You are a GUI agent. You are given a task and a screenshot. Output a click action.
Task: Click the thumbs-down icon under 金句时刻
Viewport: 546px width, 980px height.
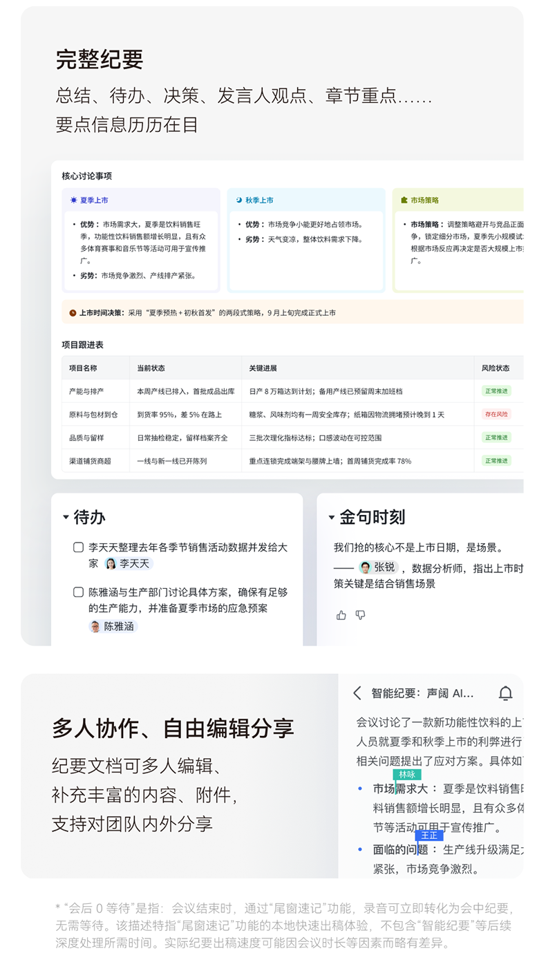click(x=360, y=615)
